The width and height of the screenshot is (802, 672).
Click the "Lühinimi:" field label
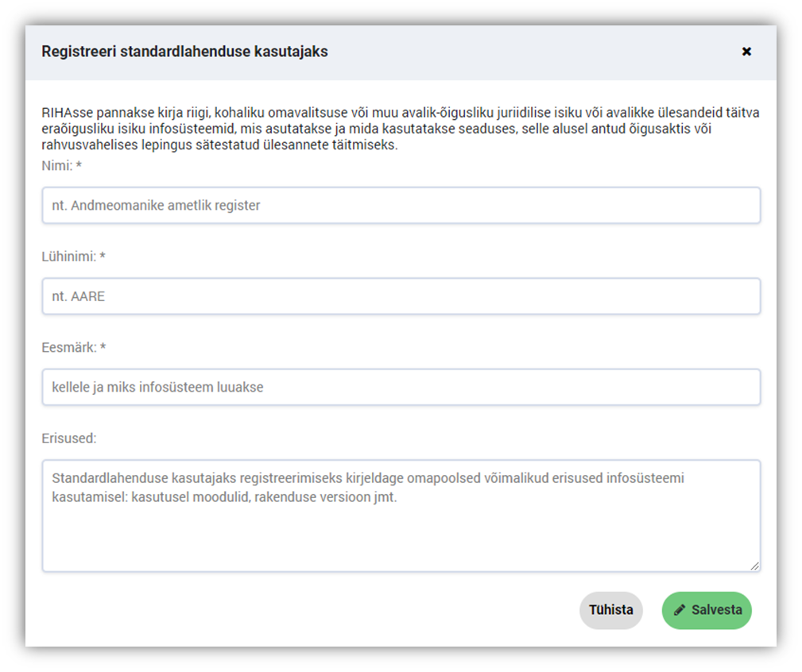point(68,257)
